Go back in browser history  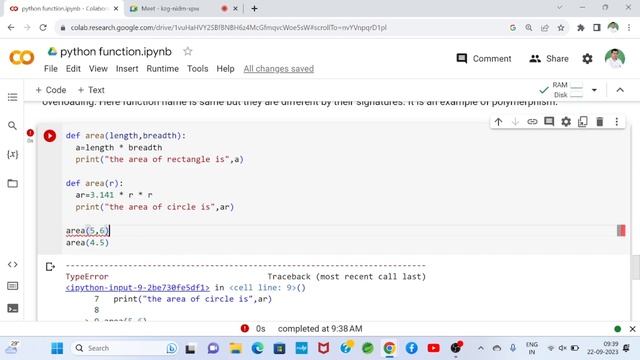[x=11, y=28]
